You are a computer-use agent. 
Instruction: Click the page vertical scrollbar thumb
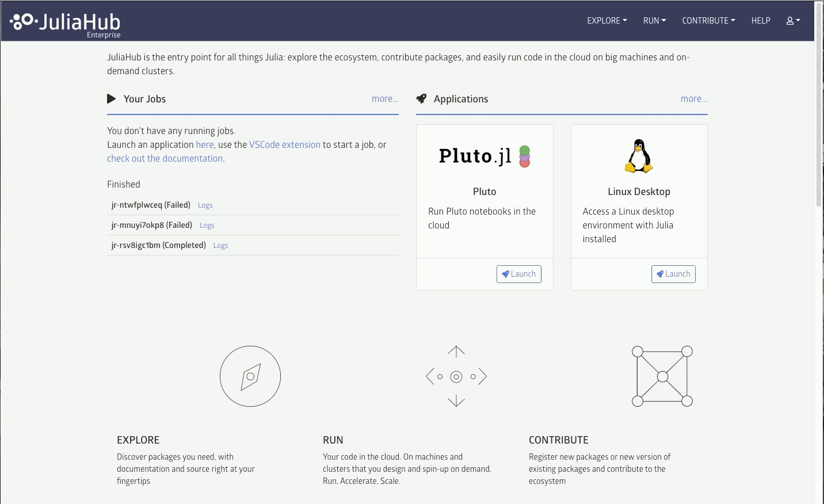point(819,104)
